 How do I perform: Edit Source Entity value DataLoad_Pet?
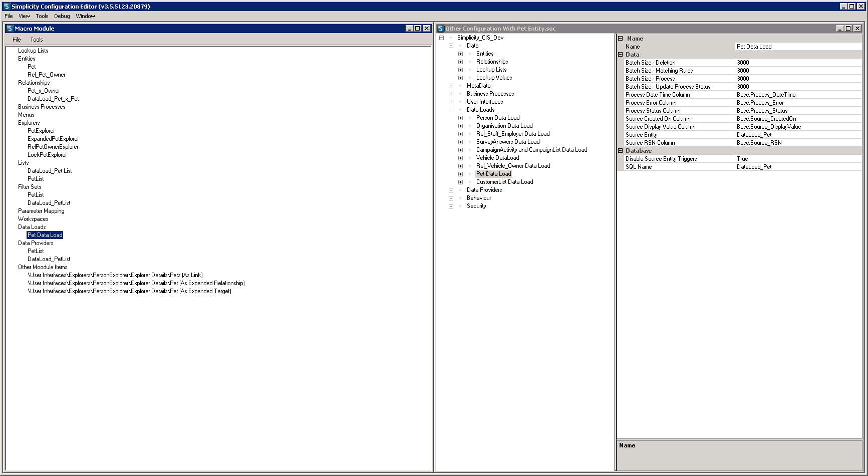click(x=798, y=135)
